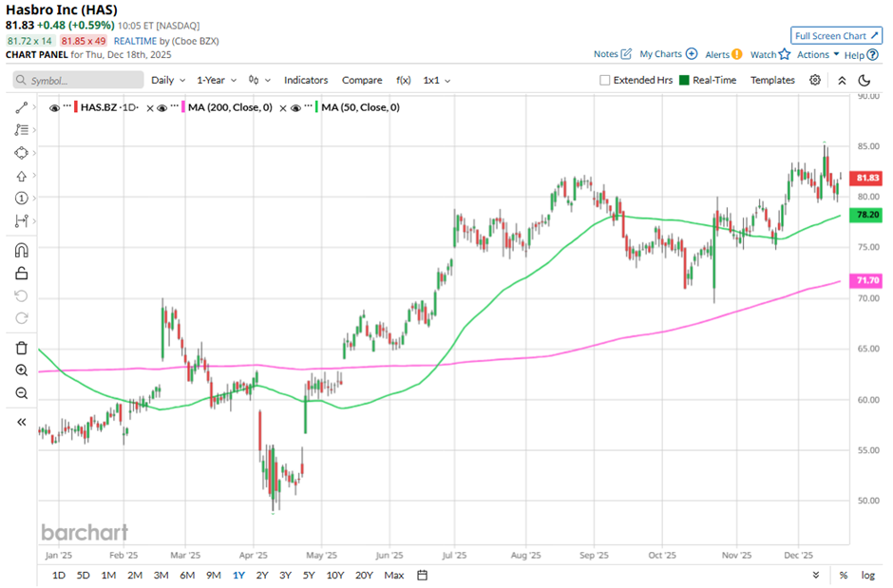Select the 5Y time range
The height and width of the screenshot is (588, 893).
click(309, 575)
